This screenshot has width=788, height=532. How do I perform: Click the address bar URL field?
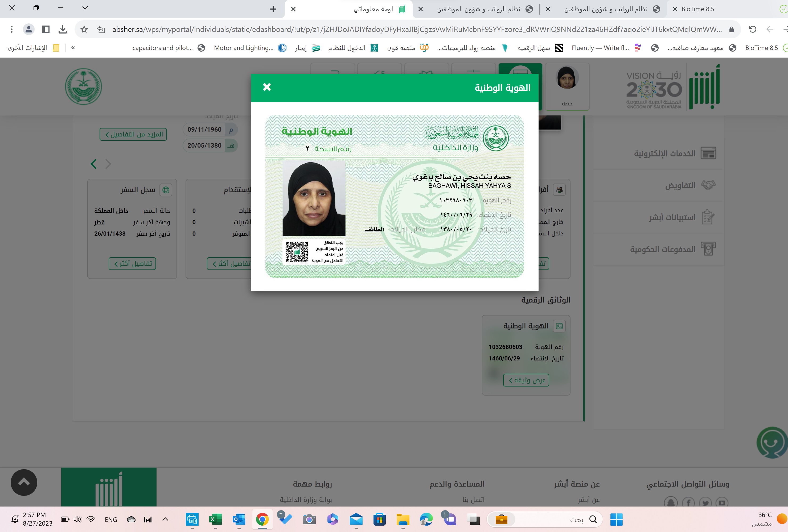(407, 30)
